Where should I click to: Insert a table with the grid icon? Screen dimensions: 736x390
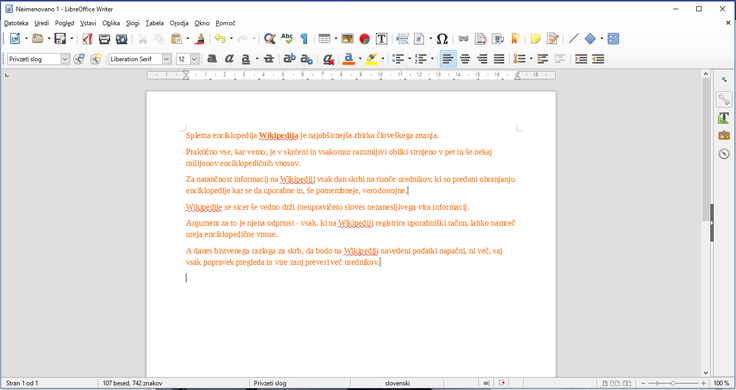click(x=324, y=38)
